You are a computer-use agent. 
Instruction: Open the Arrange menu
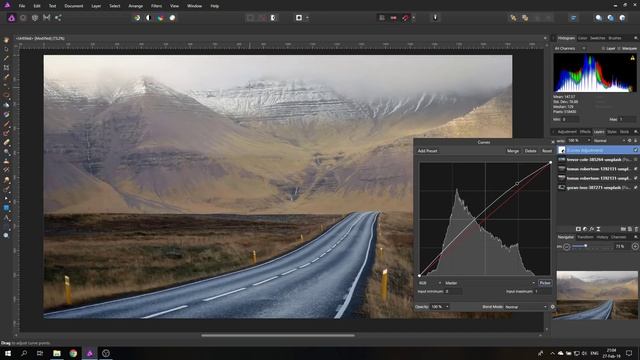point(136,6)
